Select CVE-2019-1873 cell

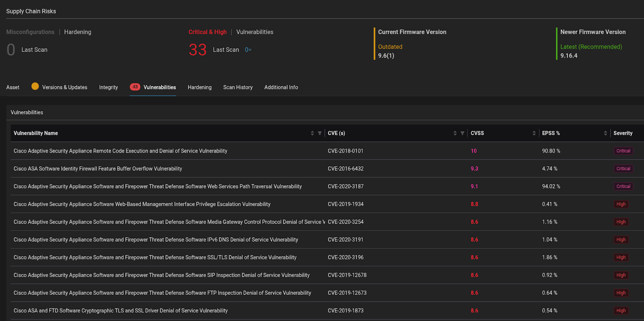(x=345, y=311)
